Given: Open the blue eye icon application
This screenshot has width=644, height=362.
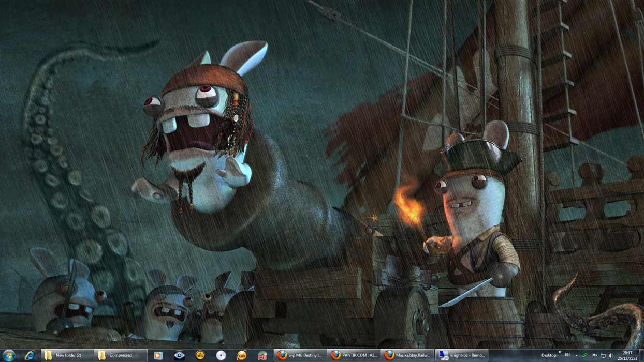Looking at the screenshot, I should point(179,355).
